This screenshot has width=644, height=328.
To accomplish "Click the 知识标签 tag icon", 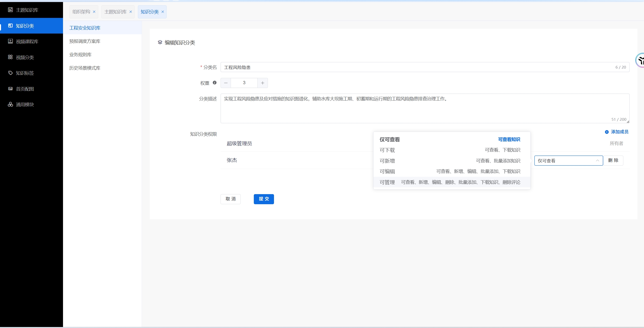I will coord(10,73).
